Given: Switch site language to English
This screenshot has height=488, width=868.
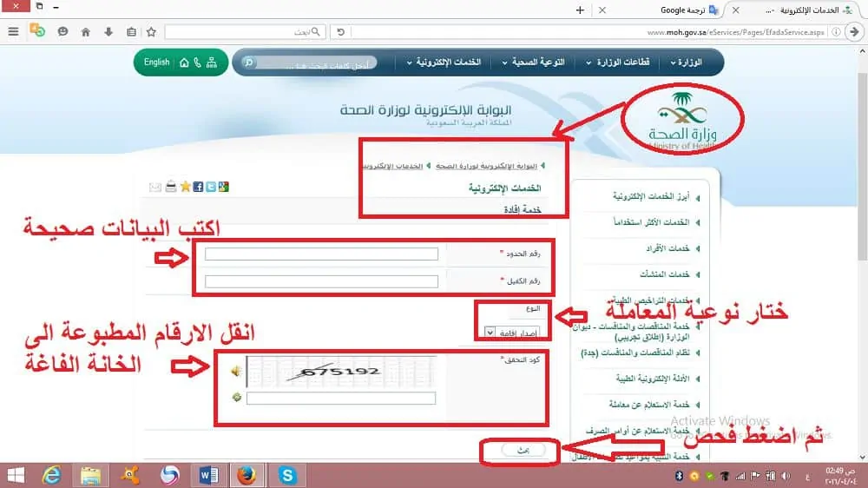Looking at the screenshot, I should [x=156, y=62].
